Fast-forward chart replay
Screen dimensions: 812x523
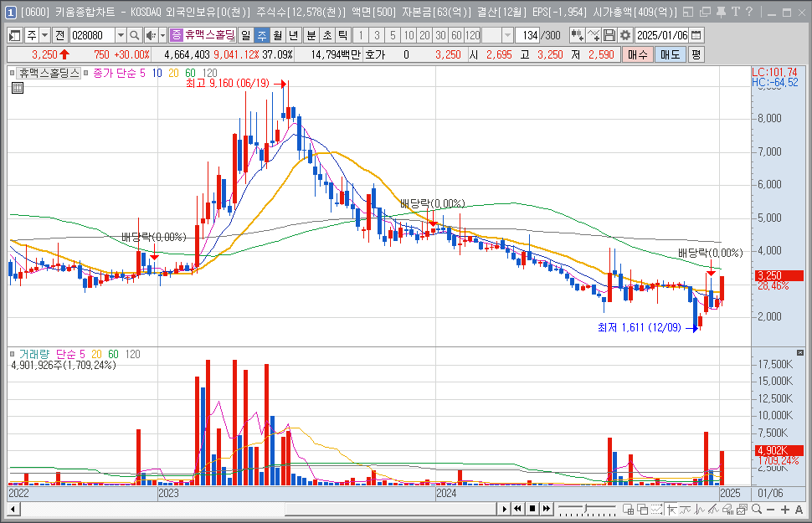click(x=547, y=509)
